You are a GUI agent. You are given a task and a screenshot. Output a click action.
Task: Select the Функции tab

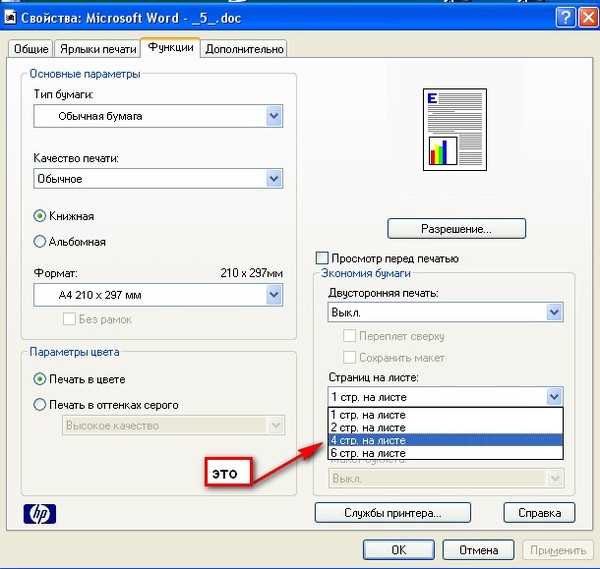(171, 47)
